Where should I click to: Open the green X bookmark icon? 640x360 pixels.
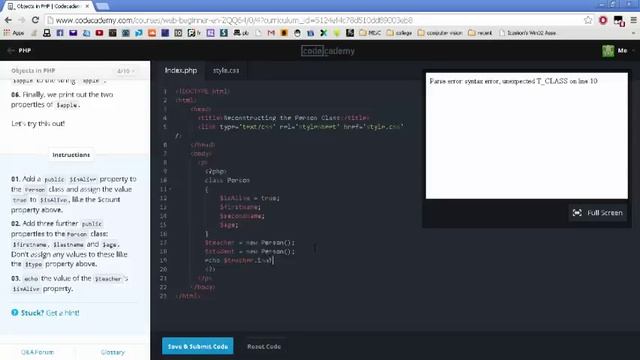pyautogui.click(x=324, y=33)
